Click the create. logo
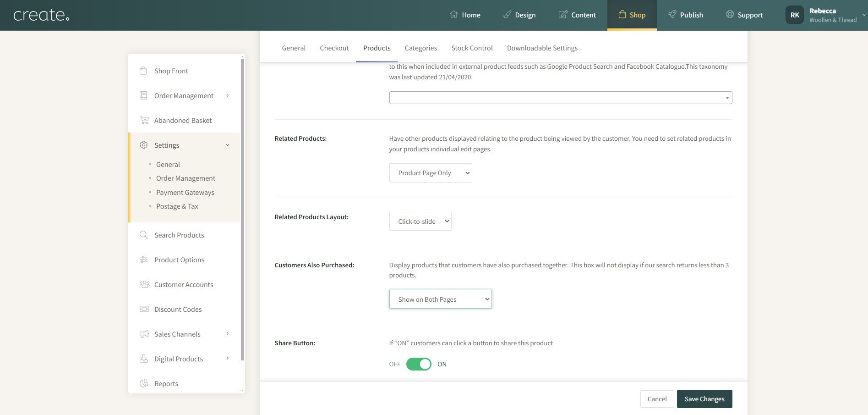 [41, 15]
